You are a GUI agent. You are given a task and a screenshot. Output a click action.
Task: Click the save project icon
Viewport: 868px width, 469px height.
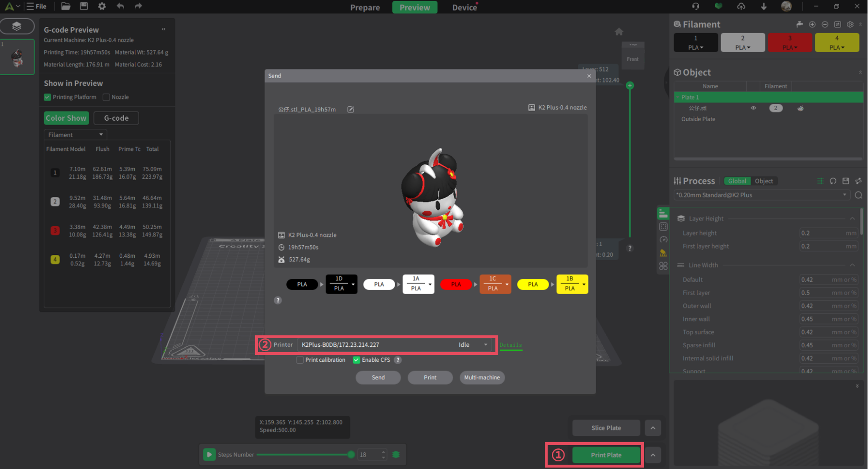point(84,6)
